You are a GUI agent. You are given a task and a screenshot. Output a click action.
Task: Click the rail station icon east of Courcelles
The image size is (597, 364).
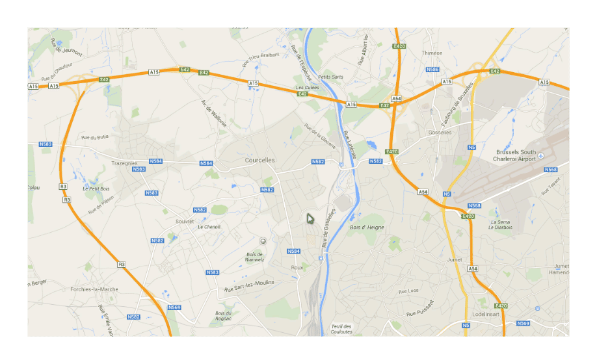(x=341, y=164)
